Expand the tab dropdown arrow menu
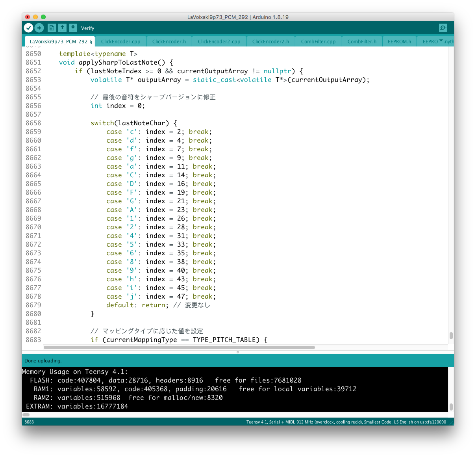The image size is (476, 457). click(x=441, y=41)
